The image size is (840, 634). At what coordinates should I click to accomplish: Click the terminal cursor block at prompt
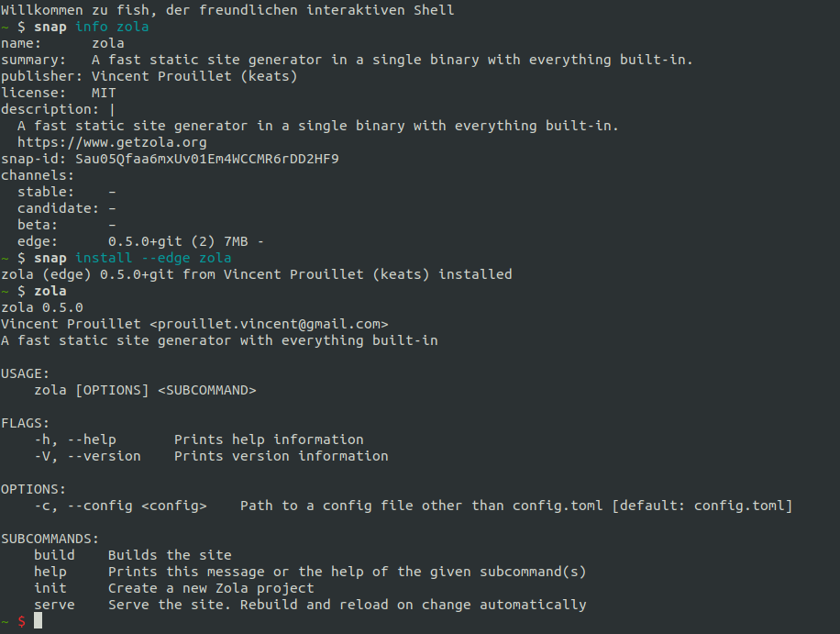(x=38, y=620)
